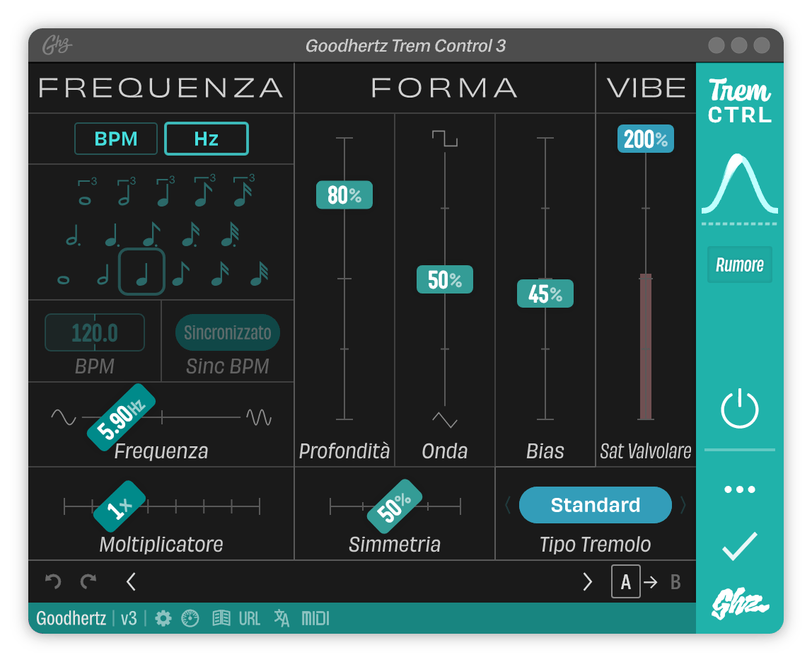This screenshot has width=812, height=662.
Task: Open the Standard tremolo type selector
Action: coord(595,505)
